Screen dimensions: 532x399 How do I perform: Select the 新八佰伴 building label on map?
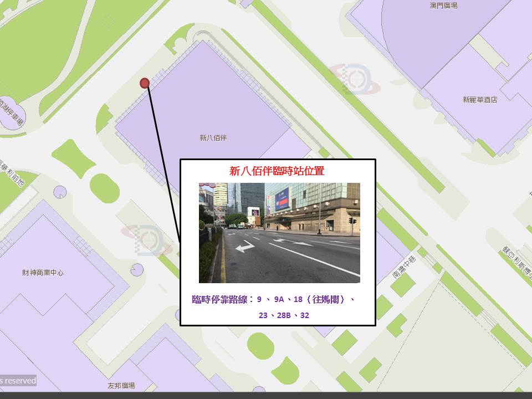point(213,137)
